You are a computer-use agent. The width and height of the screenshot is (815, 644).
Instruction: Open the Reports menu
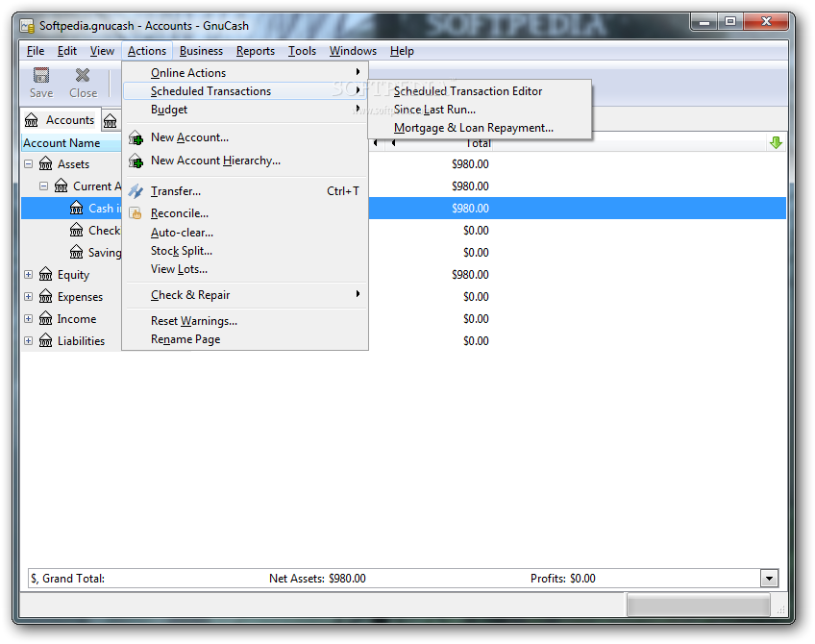(x=256, y=51)
